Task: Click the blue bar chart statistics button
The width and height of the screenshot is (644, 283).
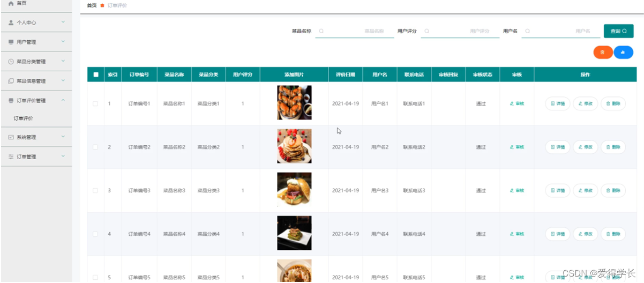Action: [x=623, y=52]
